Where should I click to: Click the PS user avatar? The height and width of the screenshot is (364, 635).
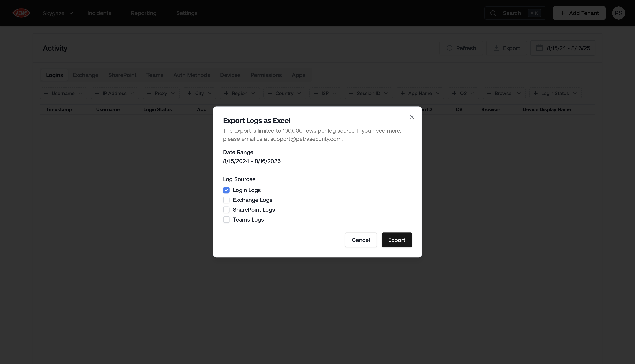pyautogui.click(x=618, y=13)
